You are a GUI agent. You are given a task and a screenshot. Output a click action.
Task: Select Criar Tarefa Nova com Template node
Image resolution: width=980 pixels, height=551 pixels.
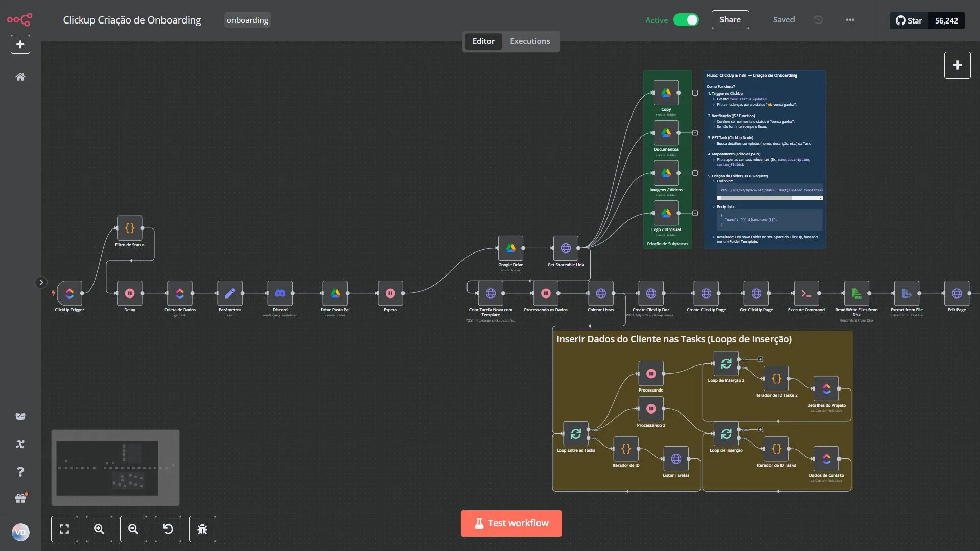pos(491,293)
